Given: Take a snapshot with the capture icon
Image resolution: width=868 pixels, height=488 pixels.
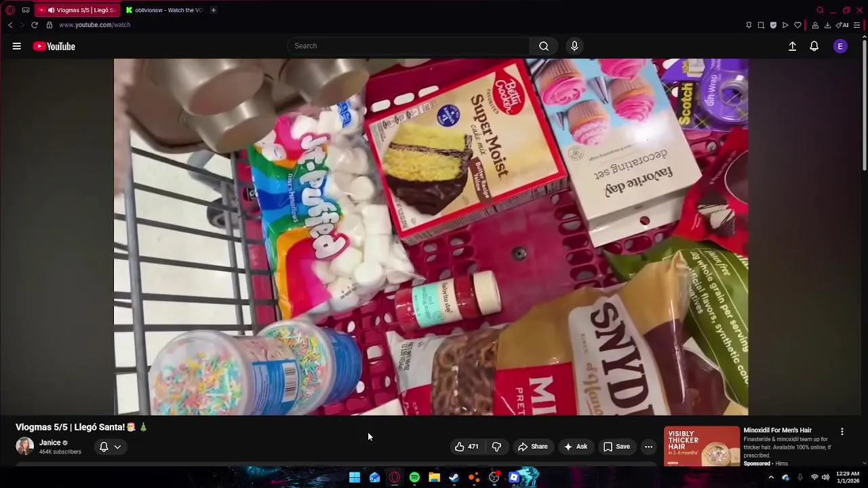Looking at the screenshot, I should point(761,25).
